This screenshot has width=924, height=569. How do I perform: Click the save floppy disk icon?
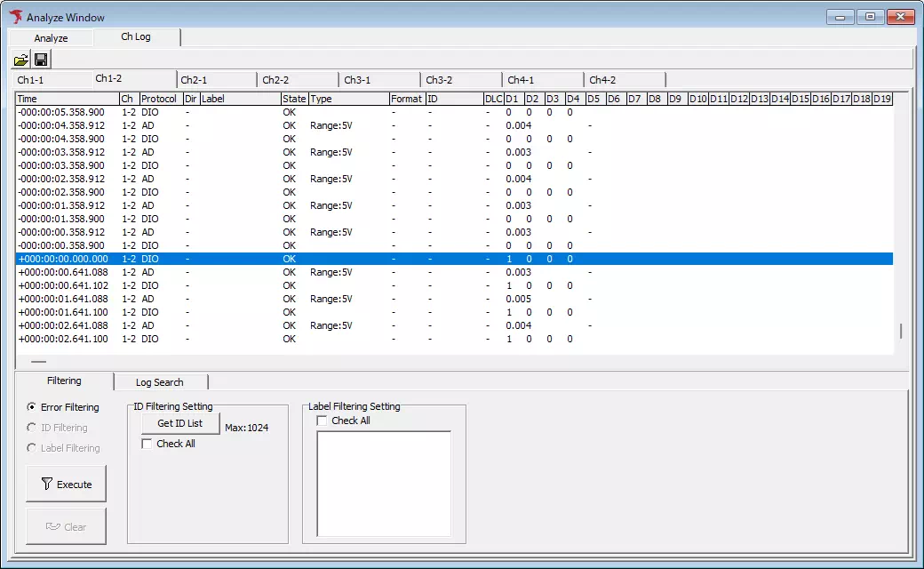41,60
